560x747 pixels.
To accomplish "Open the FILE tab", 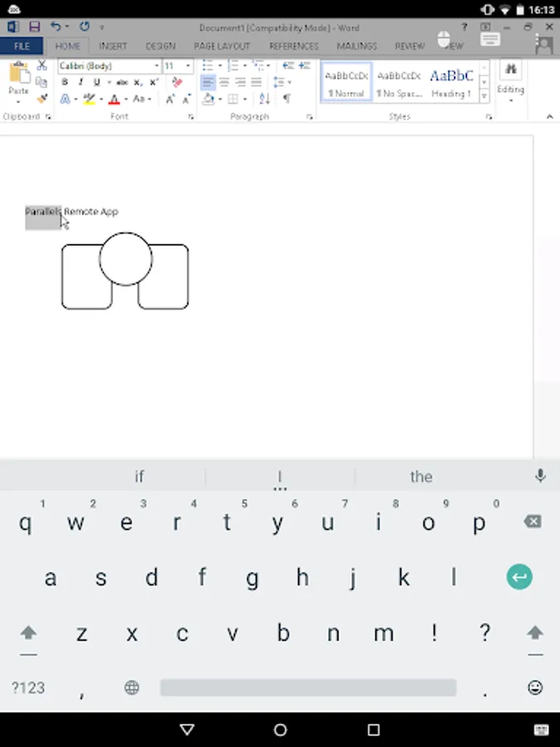I will coord(22,46).
